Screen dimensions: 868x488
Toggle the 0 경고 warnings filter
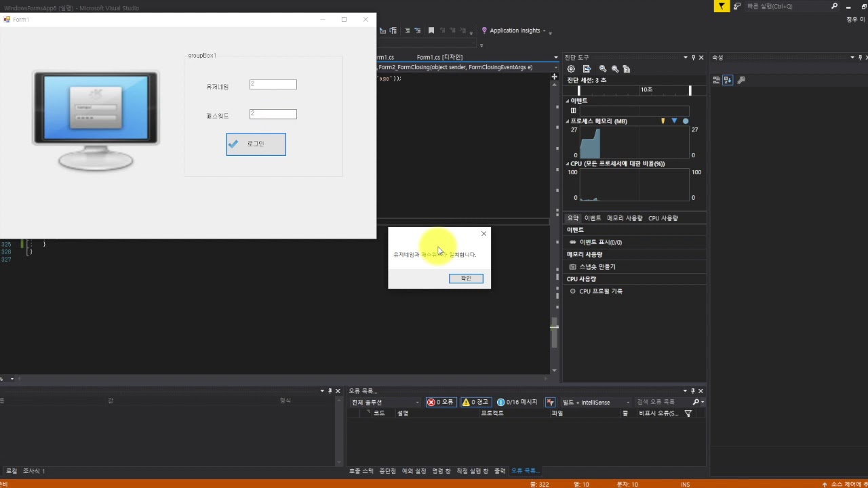(x=476, y=403)
